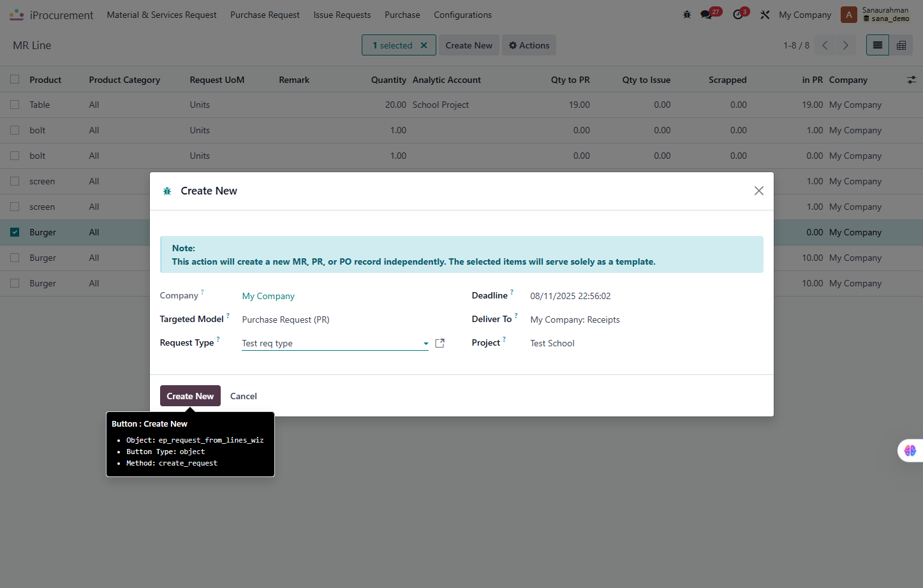Screen dimensions: 923x588
Task: Open the Purchase menu
Action: [402, 15]
